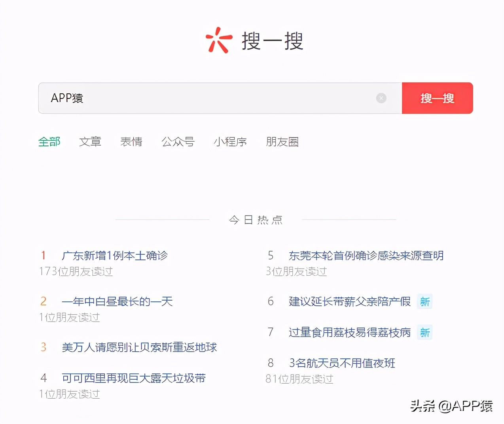Viewport: 504px width, 424px height.
Task: Switch to the 文章 tab
Action: [x=91, y=142]
